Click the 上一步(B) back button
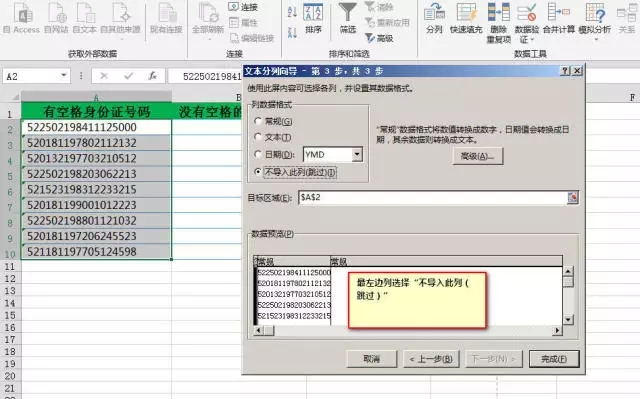640x399 pixels. pyautogui.click(x=431, y=359)
